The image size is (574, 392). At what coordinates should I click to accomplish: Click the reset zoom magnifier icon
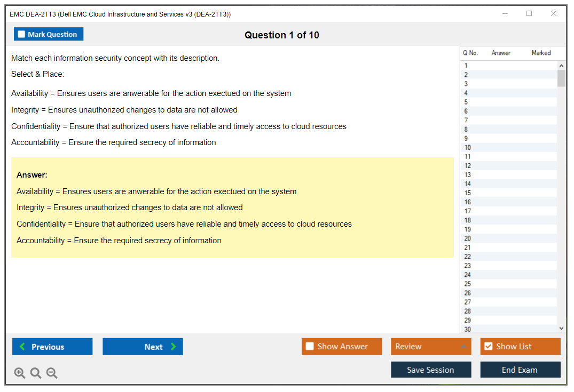(x=36, y=373)
